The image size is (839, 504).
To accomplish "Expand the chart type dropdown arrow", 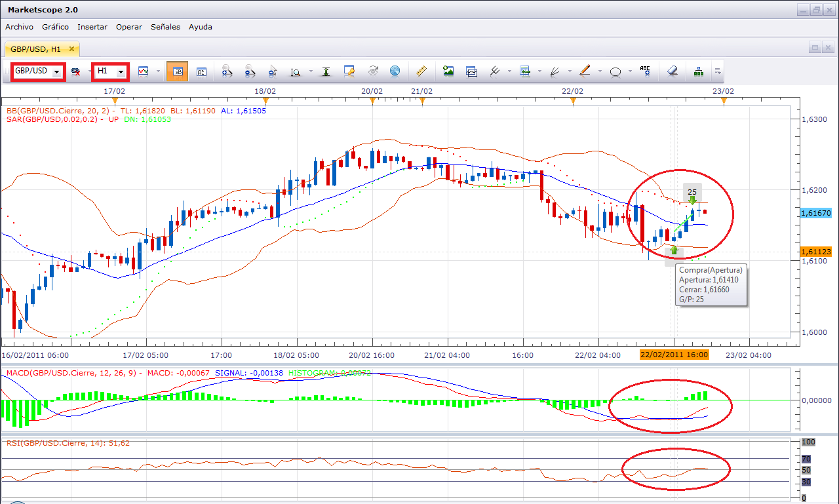I will (158, 71).
